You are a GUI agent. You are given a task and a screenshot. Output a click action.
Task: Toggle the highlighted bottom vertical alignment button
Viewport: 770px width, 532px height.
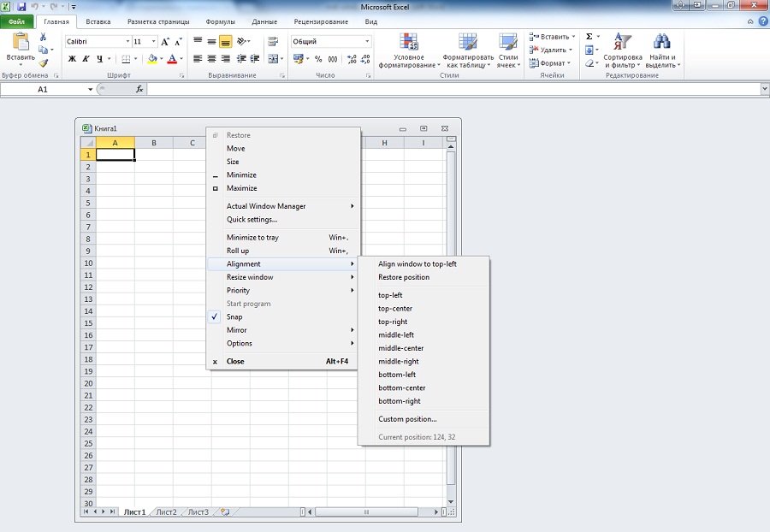pos(225,42)
